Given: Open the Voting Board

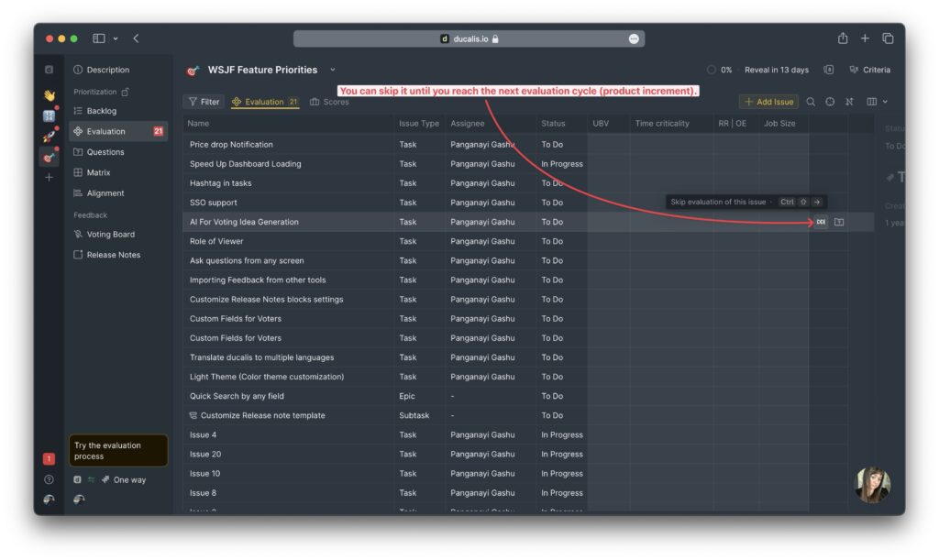Looking at the screenshot, I should (112, 234).
